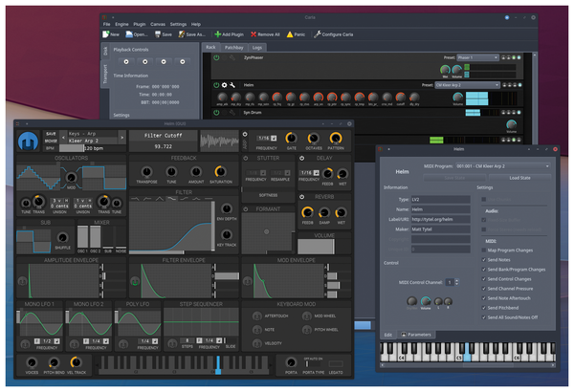
Task: Toggle the Formant section power switch
Action: click(x=246, y=209)
